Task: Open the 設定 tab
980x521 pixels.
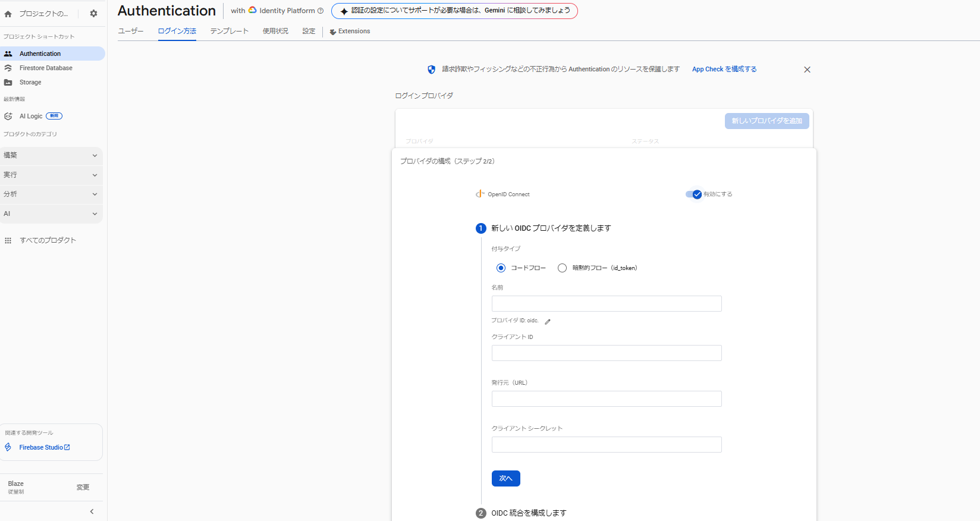Action: point(309,31)
